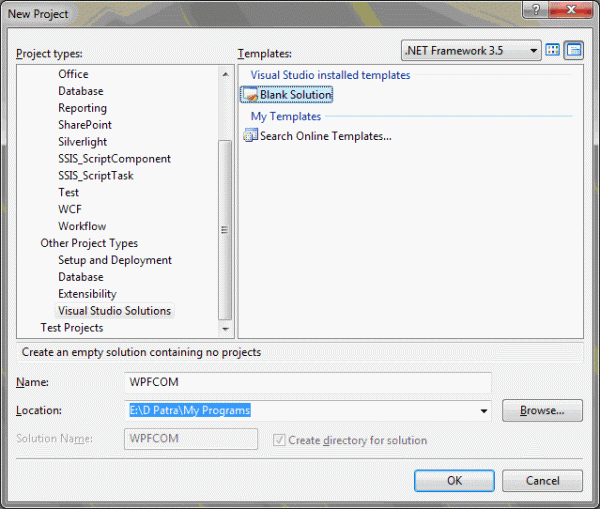The width and height of the screenshot is (600, 509).
Task: Select Test Projects node
Action: pos(72,328)
